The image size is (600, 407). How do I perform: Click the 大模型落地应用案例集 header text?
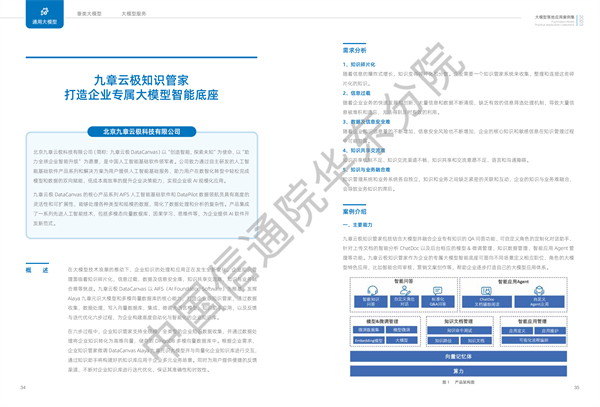click(554, 17)
